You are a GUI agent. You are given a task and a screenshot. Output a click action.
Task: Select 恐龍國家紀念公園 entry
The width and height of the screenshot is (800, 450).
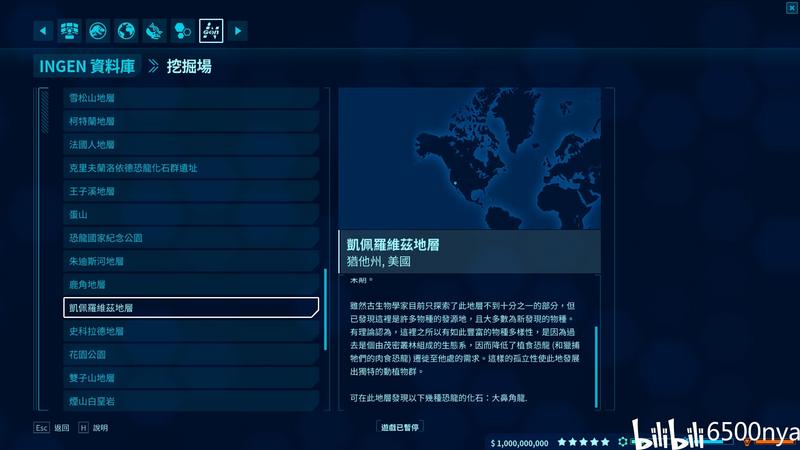(x=191, y=238)
